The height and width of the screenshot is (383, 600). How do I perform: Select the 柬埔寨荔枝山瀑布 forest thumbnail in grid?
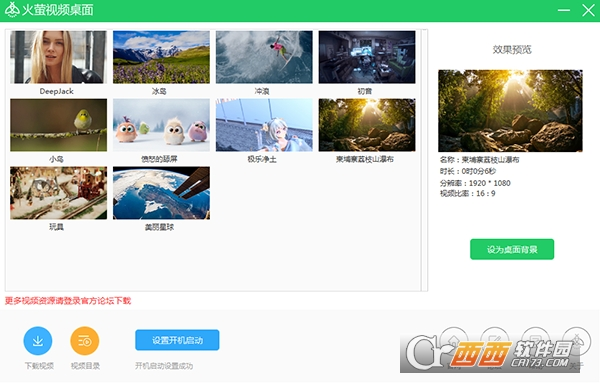click(367, 125)
